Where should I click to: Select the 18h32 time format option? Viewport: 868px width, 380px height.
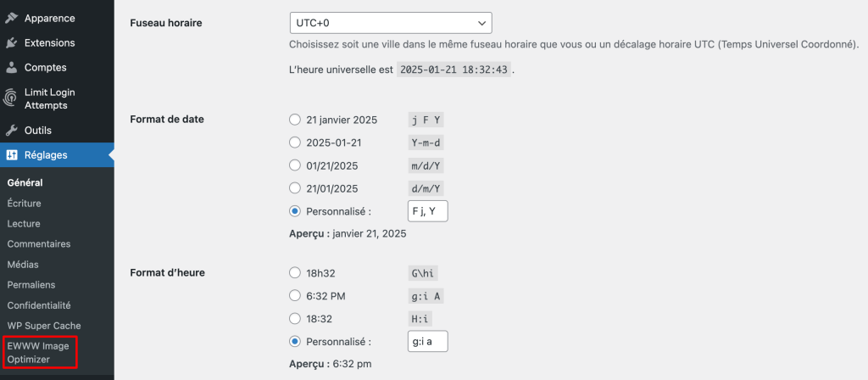(295, 273)
